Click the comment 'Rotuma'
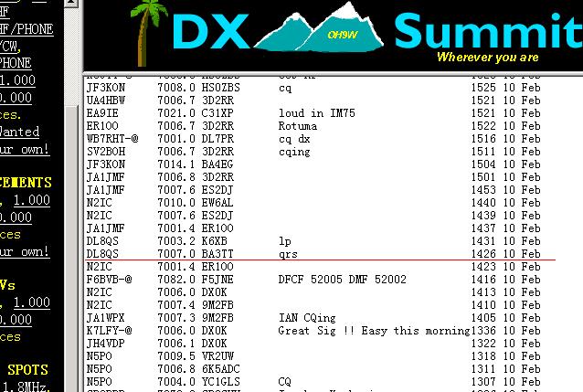The height and width of the screenshot is (392, 583). pos(298,126)
